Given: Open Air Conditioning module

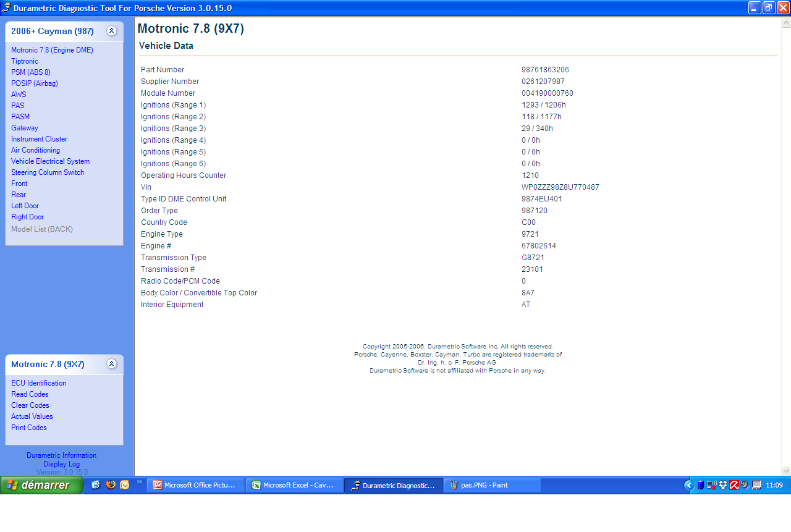Looking at the screenshot, I should click(x=35, y=150).
